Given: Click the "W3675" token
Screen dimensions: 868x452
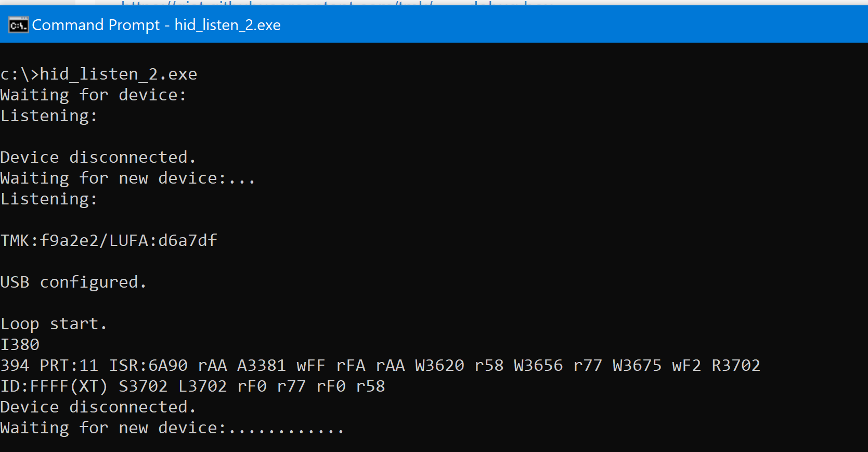Looking at the screenshot, I should point(637,366).
